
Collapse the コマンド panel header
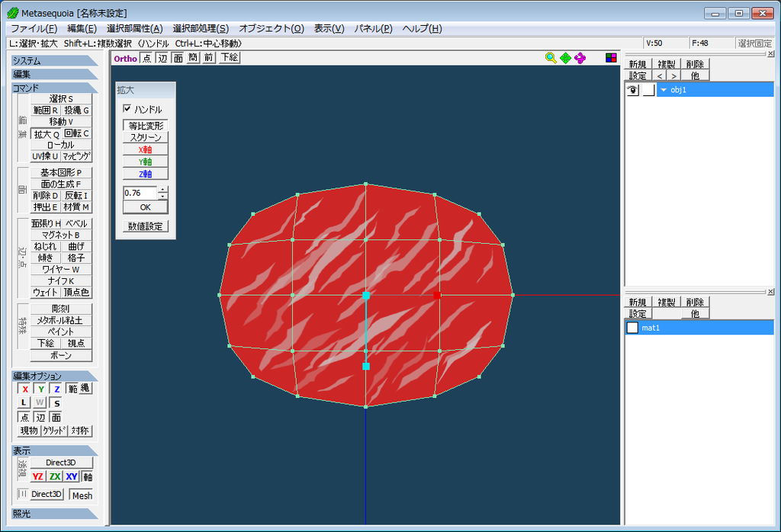pos(55,88)
